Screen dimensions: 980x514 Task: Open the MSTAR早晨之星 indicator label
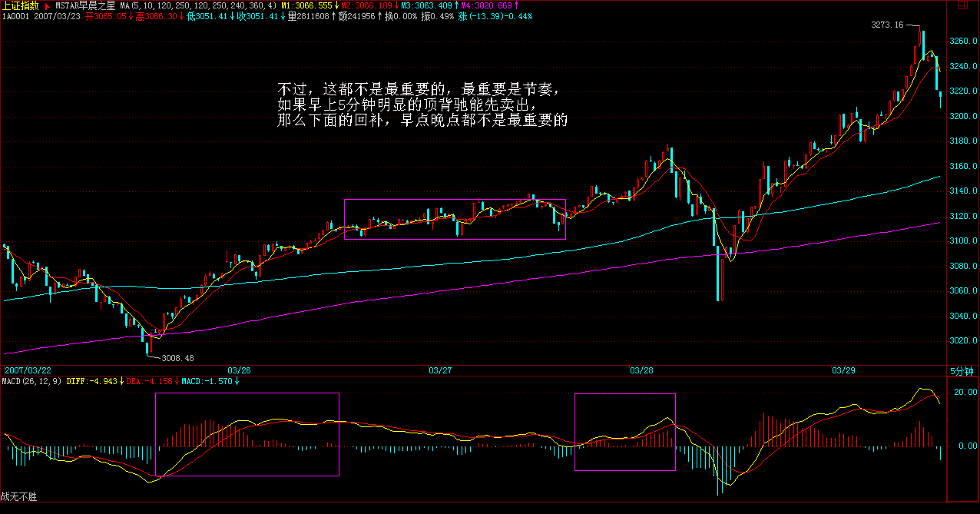point(84,5)
